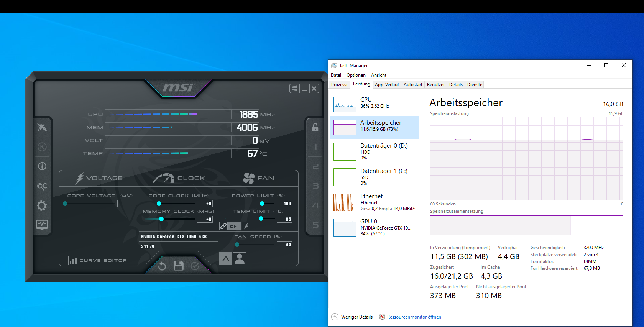
Task: Select Datenträger 1 (C:) SSD entry
Action: (374, 177)
